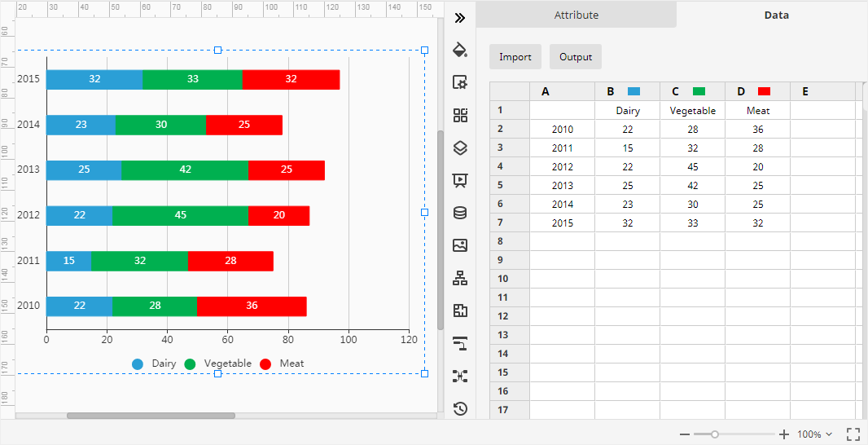Open the Data database icon
Viewport: 868px width, 445px height.
460,213
